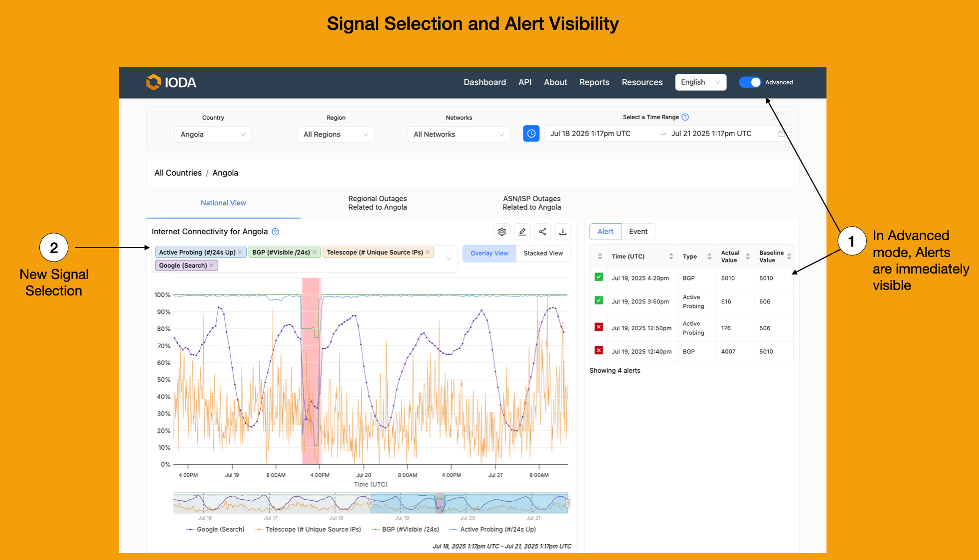
Task: Click the download chart icon
Action: click(563, 232)
